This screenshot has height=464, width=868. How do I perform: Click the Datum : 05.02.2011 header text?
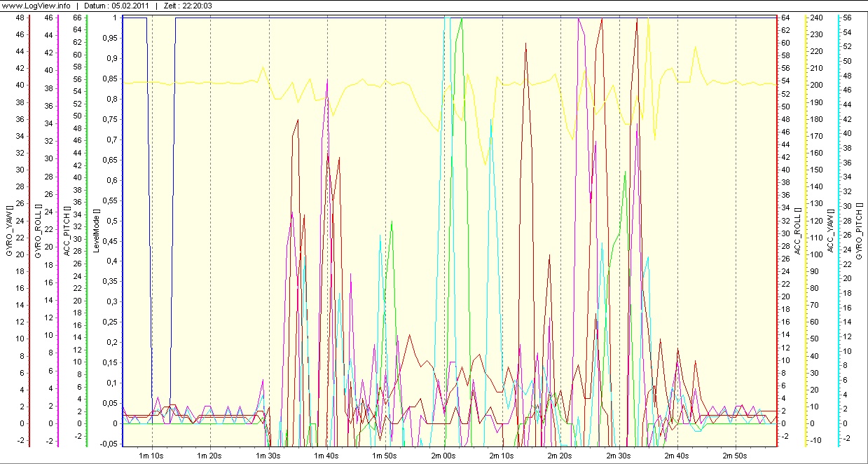pyautogui.click(x=115, y=6)
